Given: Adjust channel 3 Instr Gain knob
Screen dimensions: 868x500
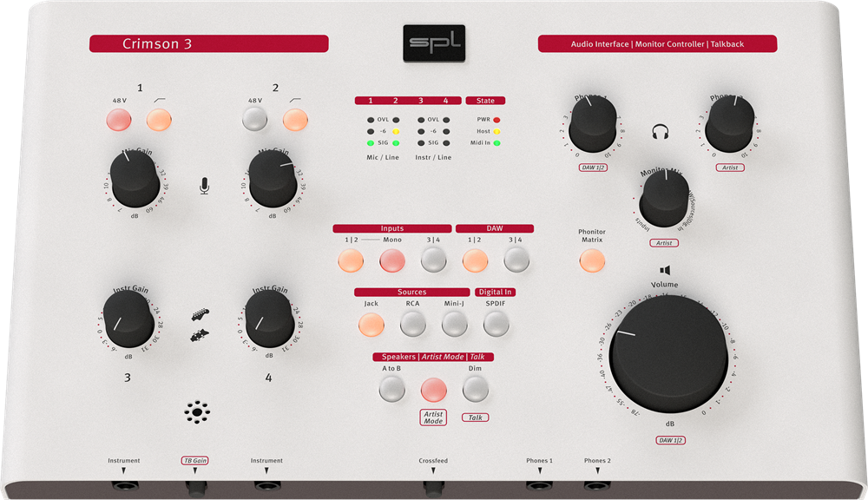Looking at the screenshot, I should pos(129,319).
